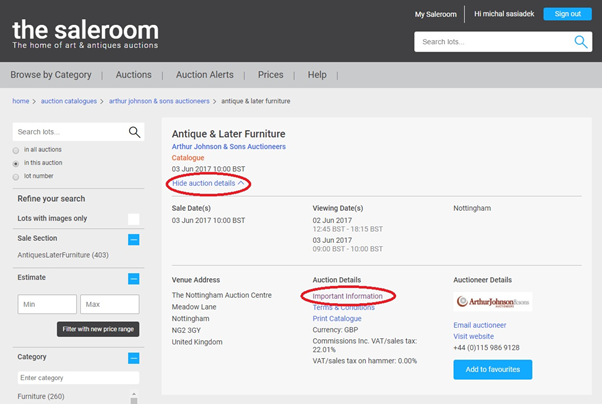The width and height of the screenshot is (602, 404).
Task: Select 'lot number' radio option
Action: pyautogui.click(x=16, y=177)
